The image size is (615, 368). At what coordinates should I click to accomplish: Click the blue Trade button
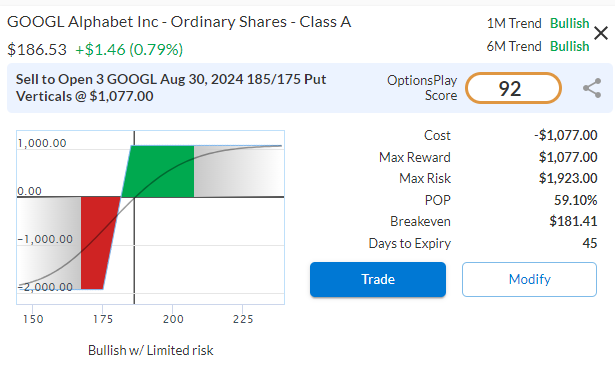coord(378,279)
